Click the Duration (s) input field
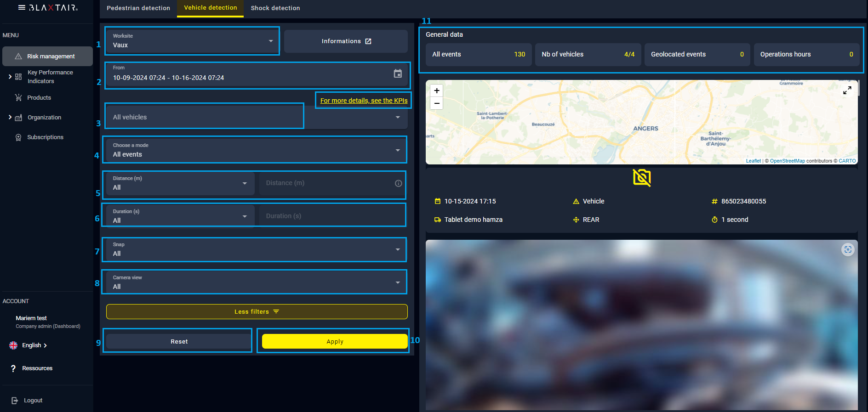868x412 pixels. tap(331, 216)
